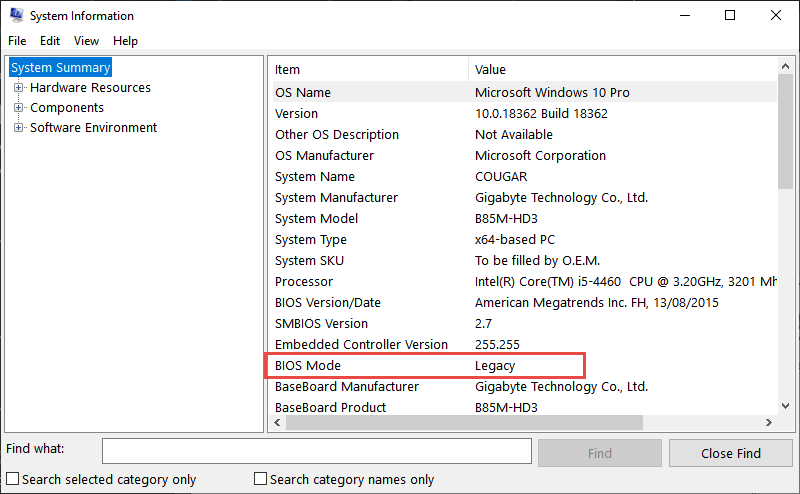Enable Search category names only checkbox
This screenshot has width=800, height=494.
pyautogui.click(x=260, y=479)
